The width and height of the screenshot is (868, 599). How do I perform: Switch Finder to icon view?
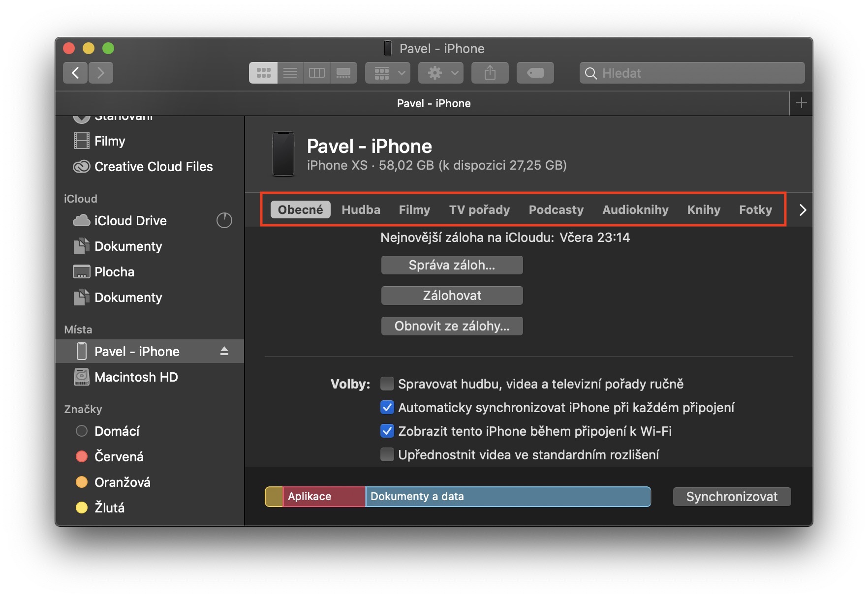click(263, 73)
